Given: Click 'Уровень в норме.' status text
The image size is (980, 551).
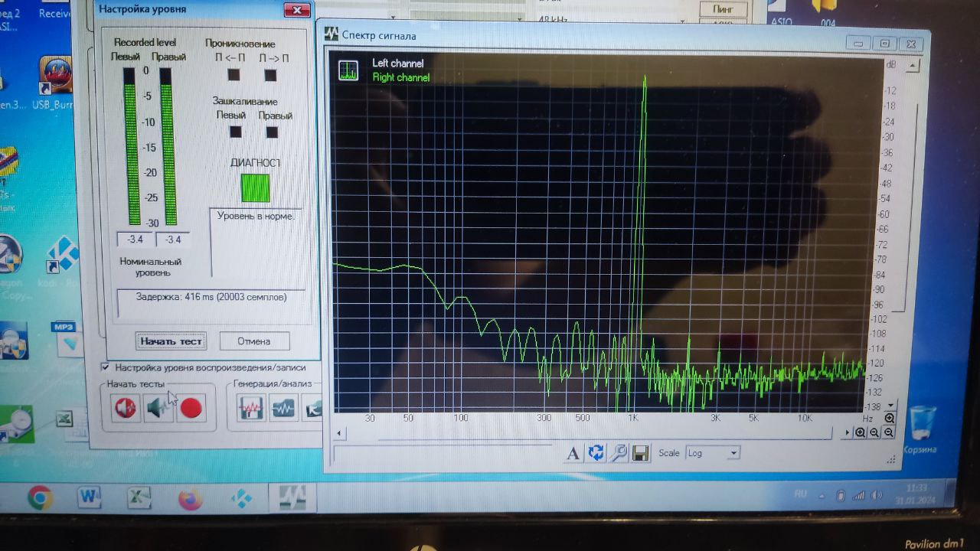Looking at the screenshot, I should pos(256,216).
